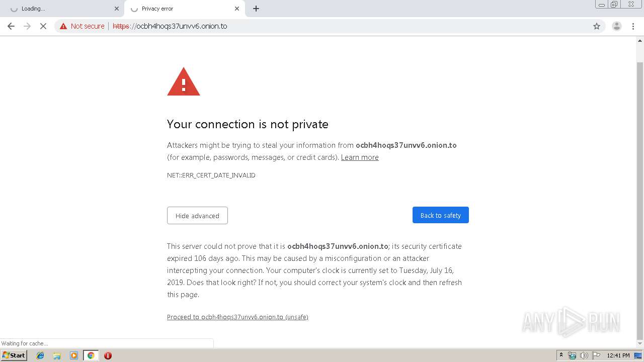Screen dimensions: 644x362
Task: Click the browser back arrow
Action: point(11,26)
